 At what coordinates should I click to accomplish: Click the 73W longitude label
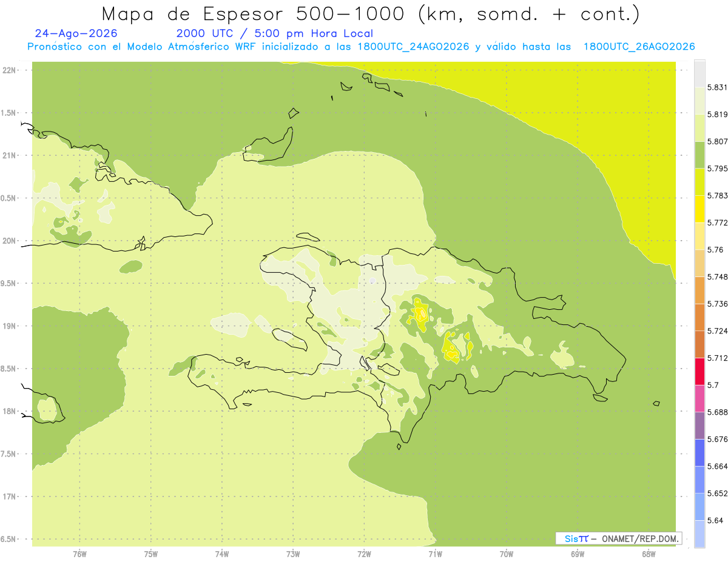[x=293, y=554]
